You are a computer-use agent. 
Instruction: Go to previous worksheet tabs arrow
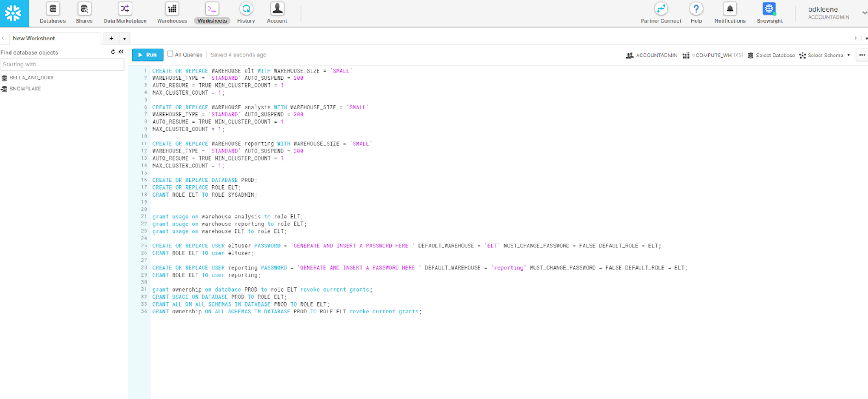(x=3, y=38)
